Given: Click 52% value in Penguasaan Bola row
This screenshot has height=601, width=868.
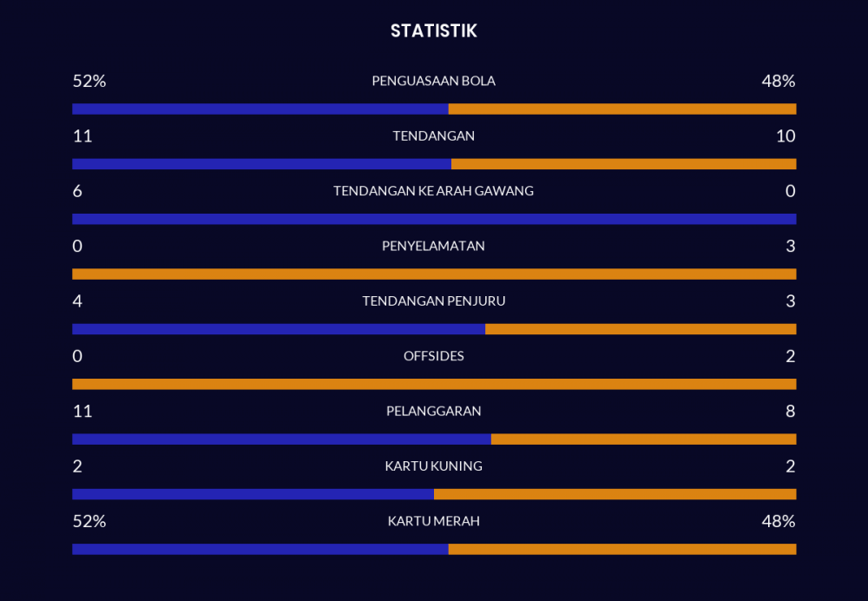Looking at the screenshot, I should [89, 81].
